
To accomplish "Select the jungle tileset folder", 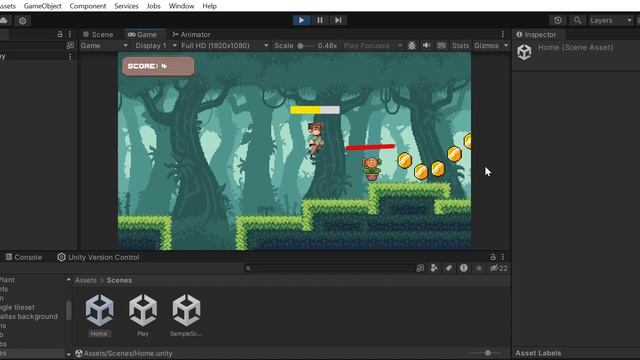I will (x=18, y=307).
